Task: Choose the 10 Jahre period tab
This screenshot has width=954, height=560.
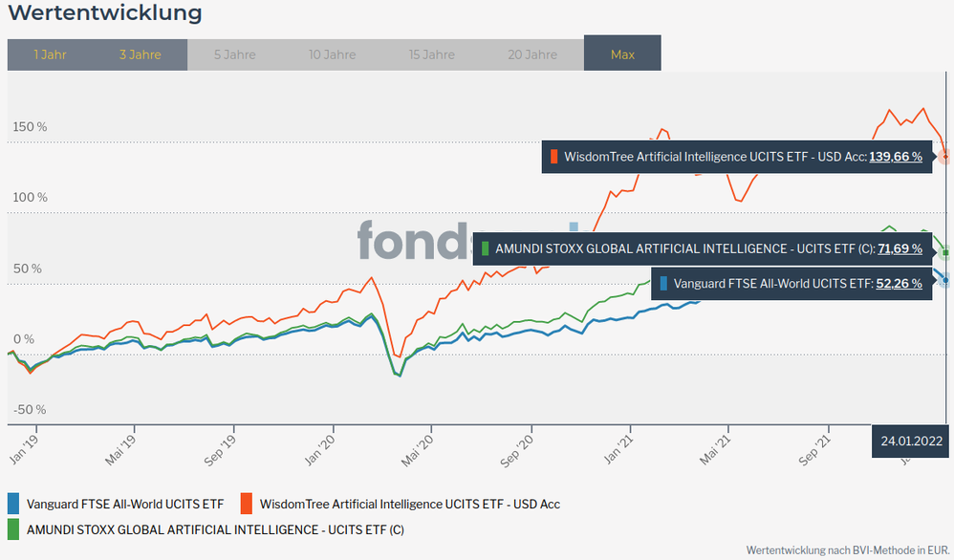Action: (x=332, y=54)
